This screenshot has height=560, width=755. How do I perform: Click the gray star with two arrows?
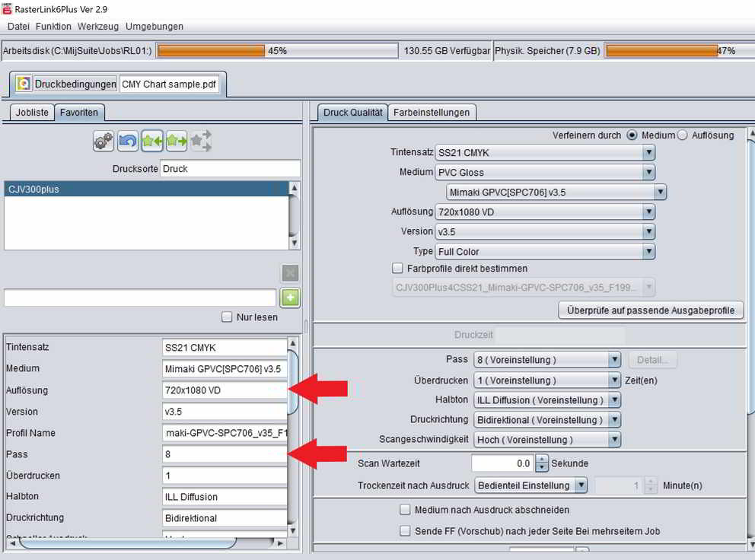[x=201, y=141]
